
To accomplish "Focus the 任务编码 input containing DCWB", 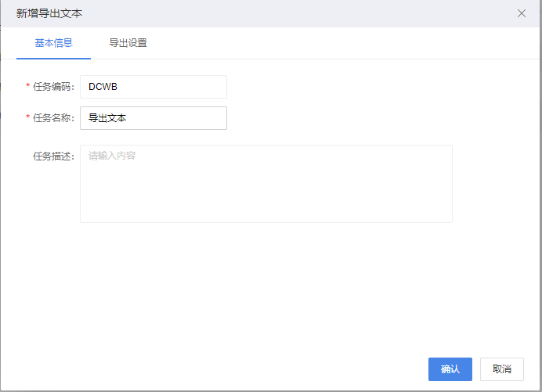I will pyautogui.click(x=153, y=87).
